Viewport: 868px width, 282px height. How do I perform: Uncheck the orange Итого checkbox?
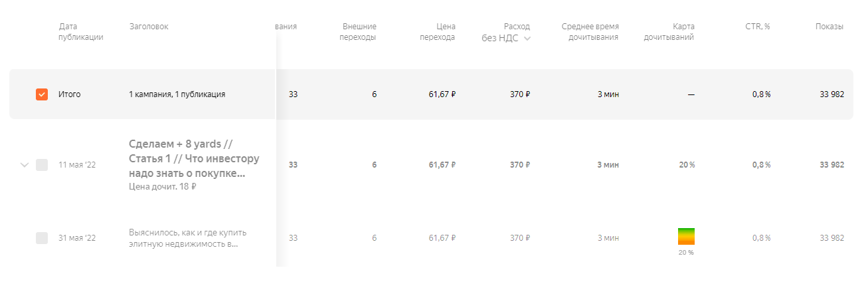pos(42,94)
